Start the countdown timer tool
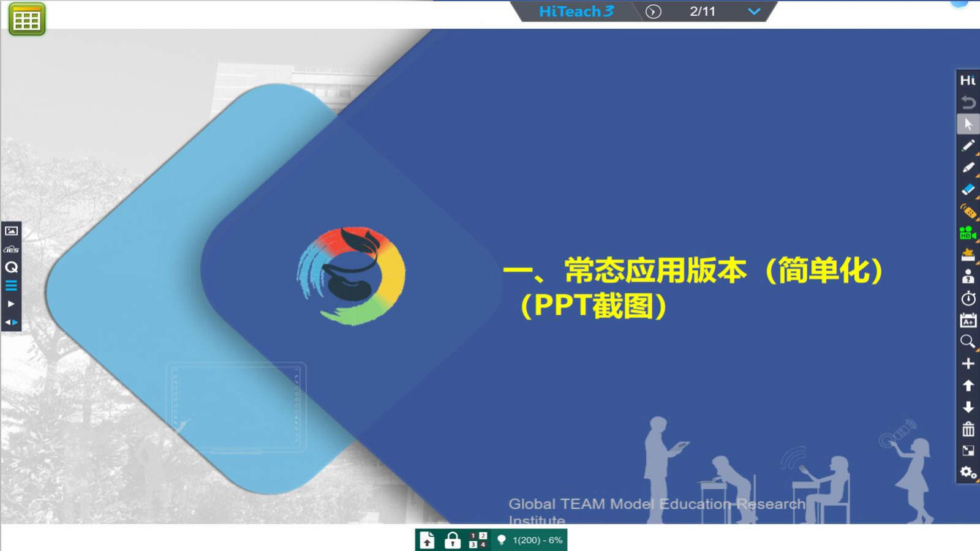The height and width of the screenshot is (551, 980). [968, 299]
